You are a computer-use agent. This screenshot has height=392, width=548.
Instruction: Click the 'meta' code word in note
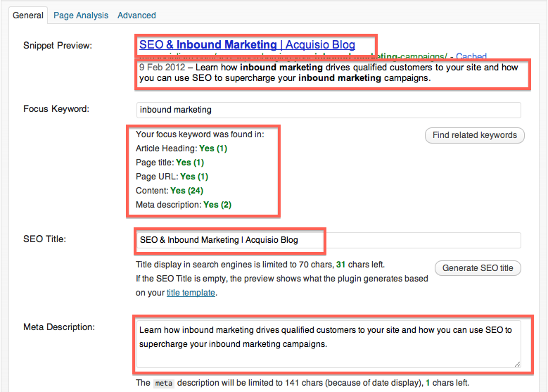164,384
